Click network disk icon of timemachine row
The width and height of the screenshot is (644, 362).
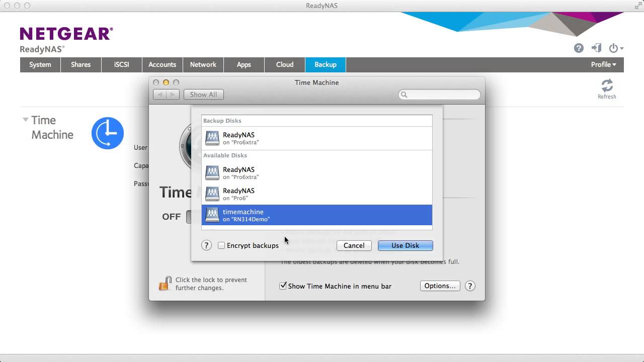point(212,215)
